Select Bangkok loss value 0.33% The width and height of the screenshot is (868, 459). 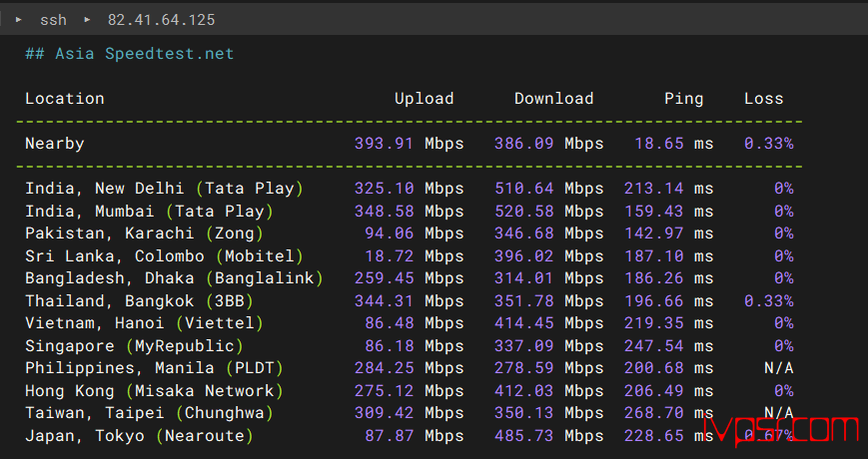pyautogui.click(x=768, y=300)
